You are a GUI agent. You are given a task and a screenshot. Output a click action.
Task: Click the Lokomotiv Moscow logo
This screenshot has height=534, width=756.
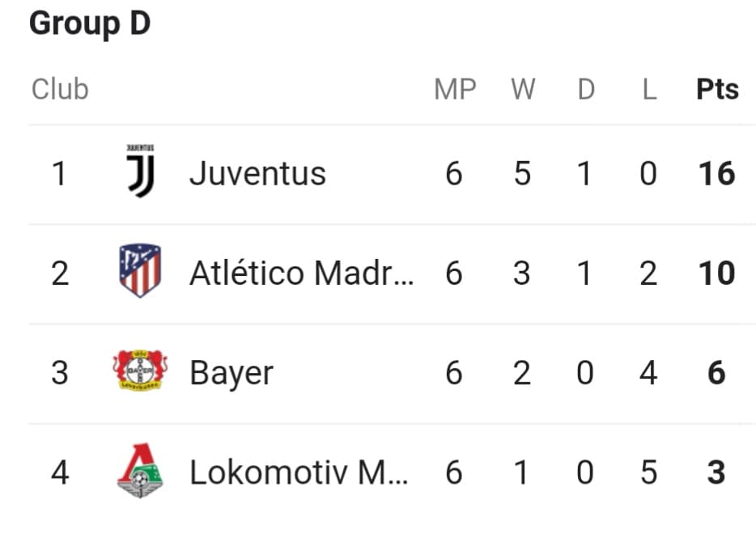[140, 470]
